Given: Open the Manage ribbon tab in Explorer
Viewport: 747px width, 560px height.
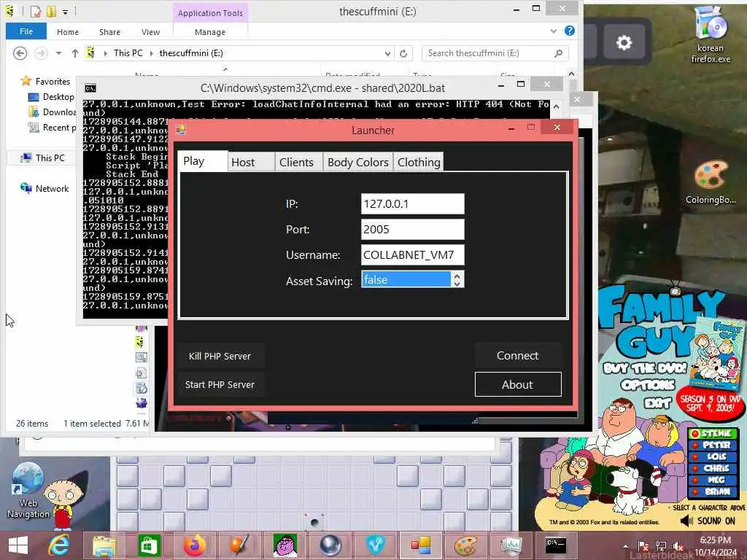Looking at the screenshot, I should [210, 32].
